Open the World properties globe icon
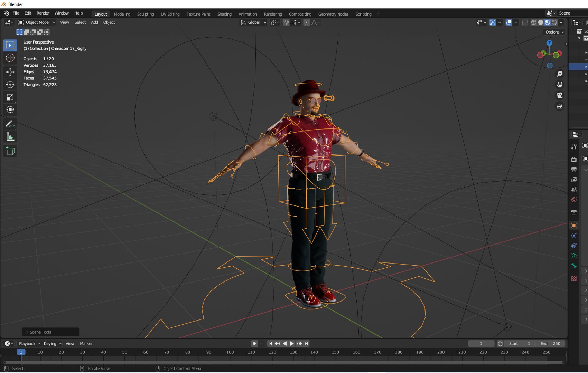Screen dimensions: 588x373 574,200
